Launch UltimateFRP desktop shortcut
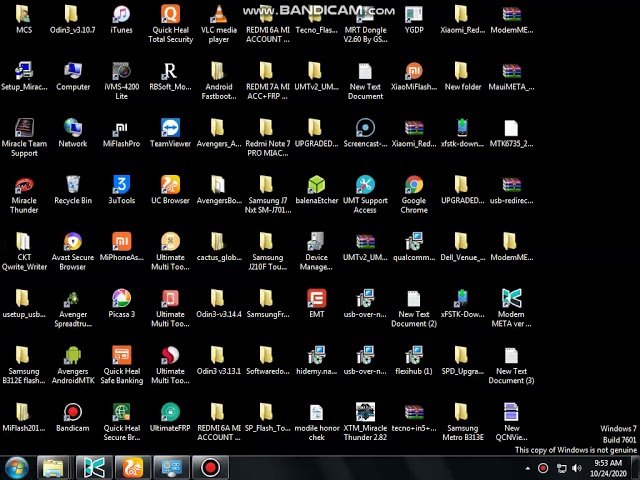Viewport: 640px width, 480px height. click(170, 418)
